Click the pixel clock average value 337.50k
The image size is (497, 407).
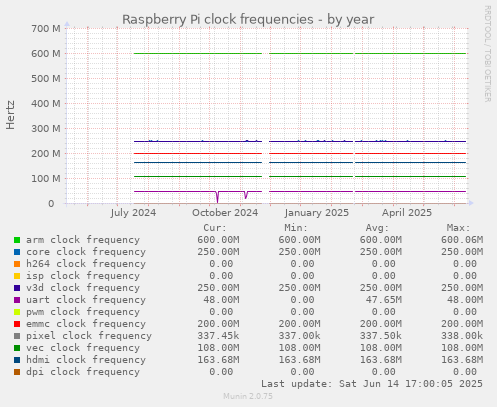[381, 336]
